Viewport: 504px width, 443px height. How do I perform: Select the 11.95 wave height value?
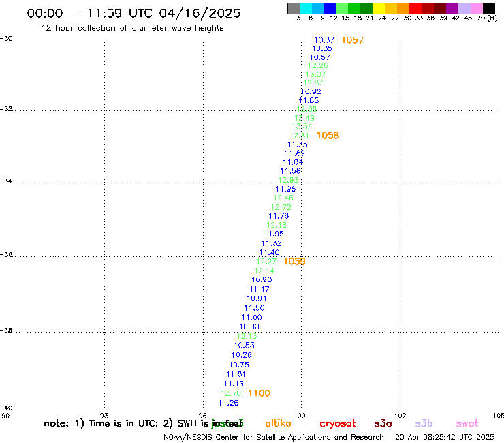pos(274,234)
